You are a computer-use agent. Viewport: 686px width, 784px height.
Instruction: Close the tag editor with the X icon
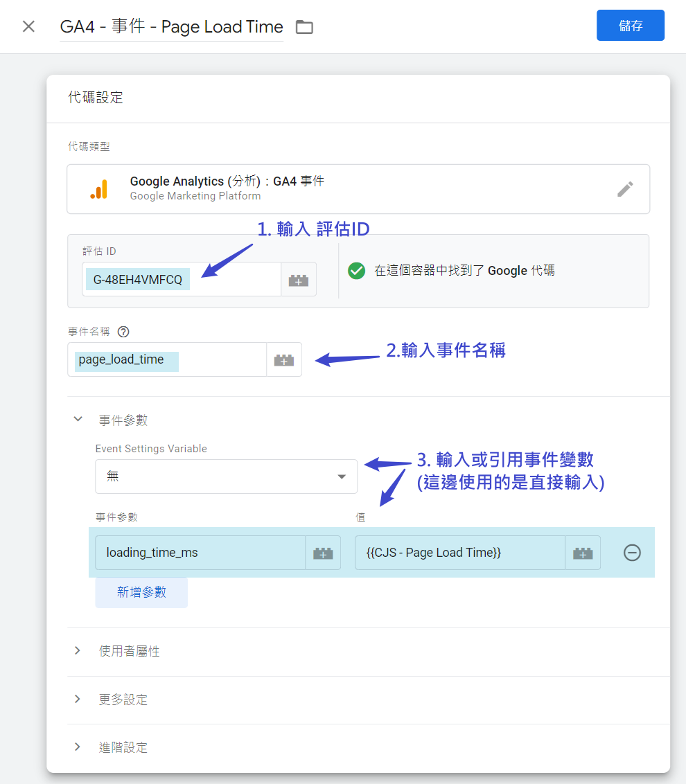coord(28,26)
